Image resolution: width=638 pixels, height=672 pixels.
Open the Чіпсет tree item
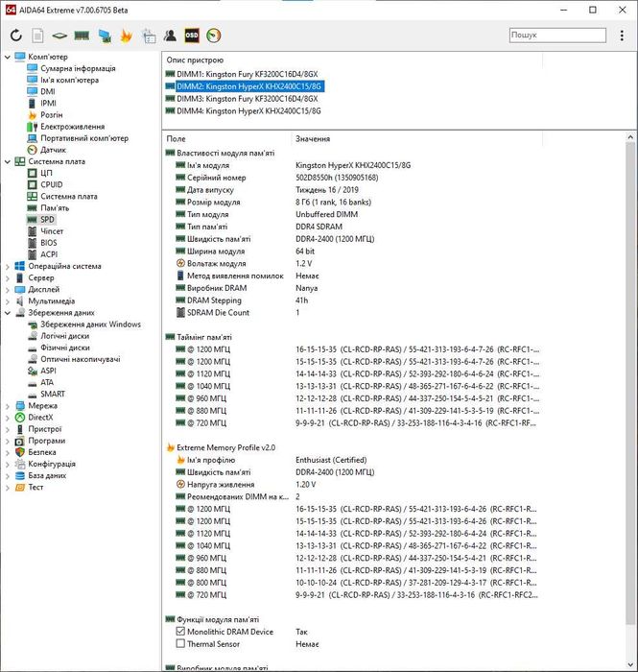[x=52, y=231]
